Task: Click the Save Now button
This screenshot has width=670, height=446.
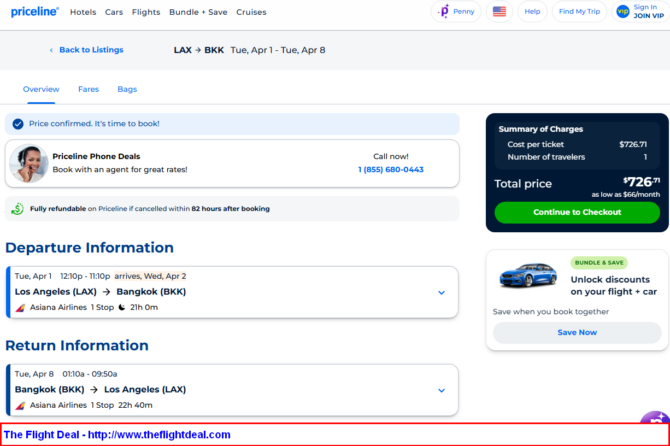Action: coord(577,332)
